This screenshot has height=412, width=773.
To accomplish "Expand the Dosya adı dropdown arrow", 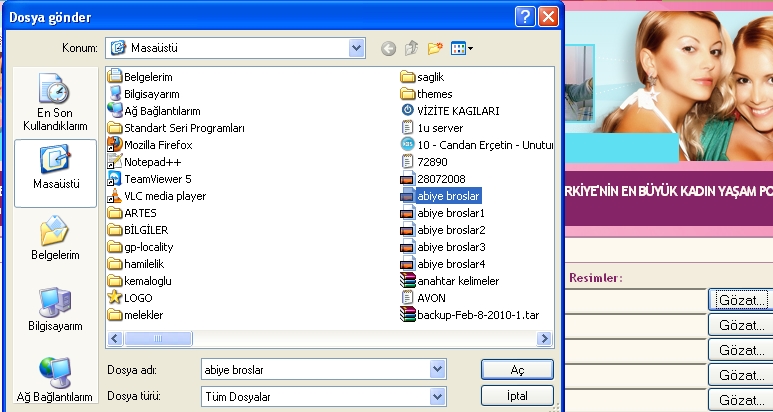I will tap(436, 369).
